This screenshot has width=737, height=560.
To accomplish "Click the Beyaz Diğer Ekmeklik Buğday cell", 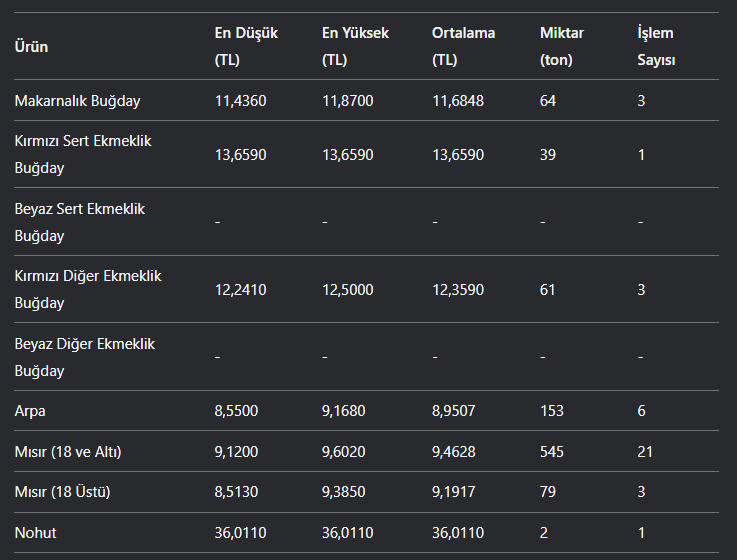I will click(x=84, y=357).
